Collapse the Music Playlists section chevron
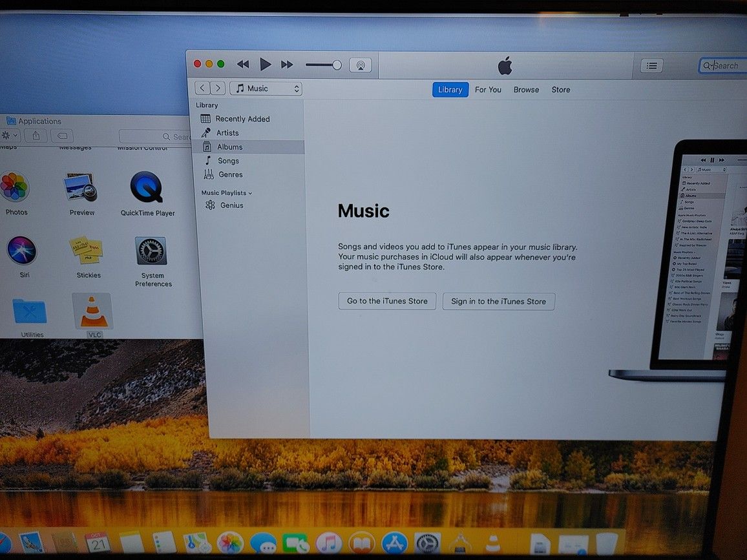This screenshot has height=560, width=747. [x=250, y=193]
